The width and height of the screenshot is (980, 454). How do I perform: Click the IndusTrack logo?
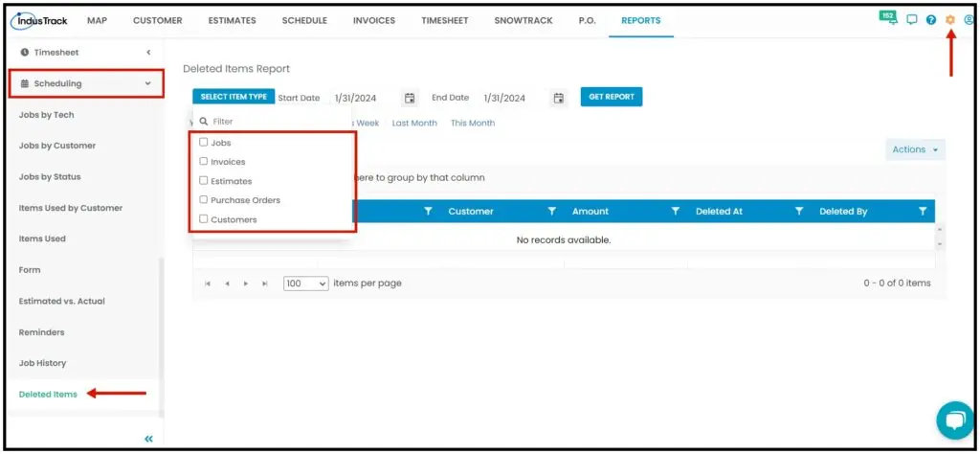40,21
